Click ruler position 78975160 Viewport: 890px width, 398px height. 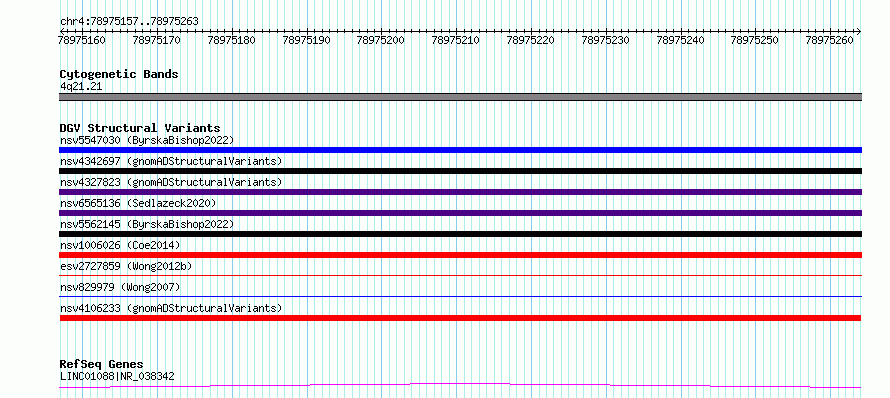tap(82, 40)
